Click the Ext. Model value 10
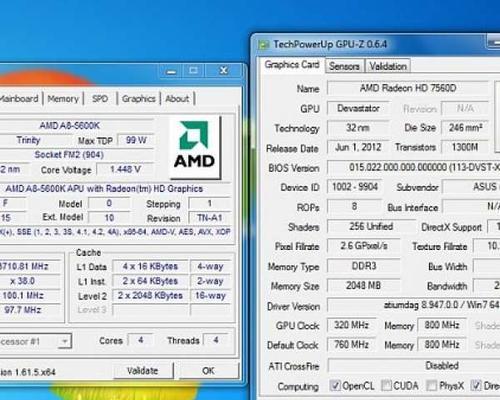 click(109, 218)
